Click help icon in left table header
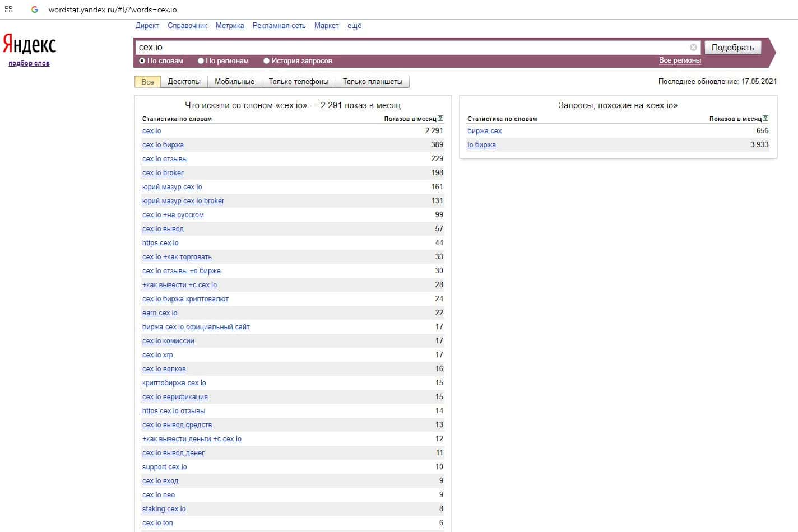Screen dimensions: 798x532 click(440, 118)
